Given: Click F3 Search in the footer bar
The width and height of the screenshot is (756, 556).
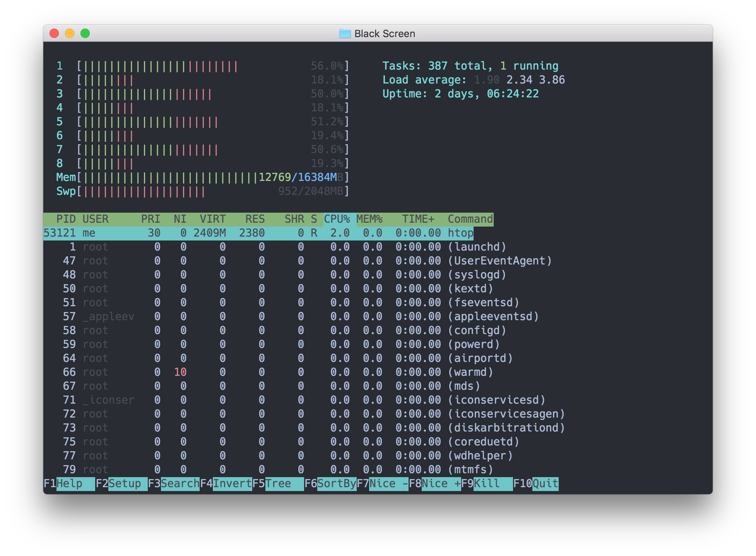Looking at the screenshot, I should click(x=179, y=484).
